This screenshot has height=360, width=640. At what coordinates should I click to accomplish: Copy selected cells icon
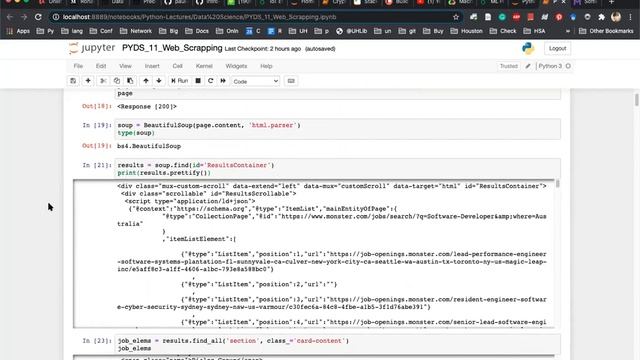click(x=117, y=81)
